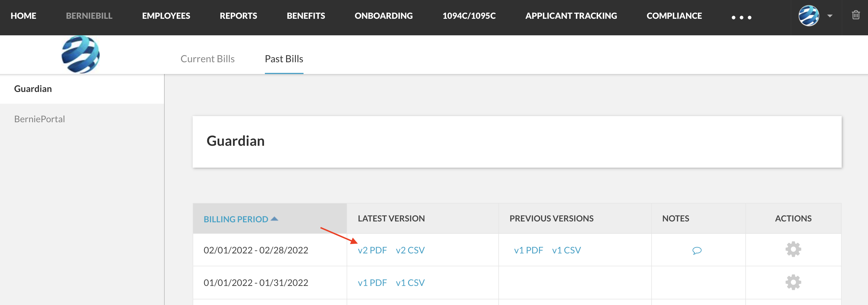Open the trash icon in top bar
Image resolution: width=868 pixels, height=305 pixels.
tap(855, 15)
